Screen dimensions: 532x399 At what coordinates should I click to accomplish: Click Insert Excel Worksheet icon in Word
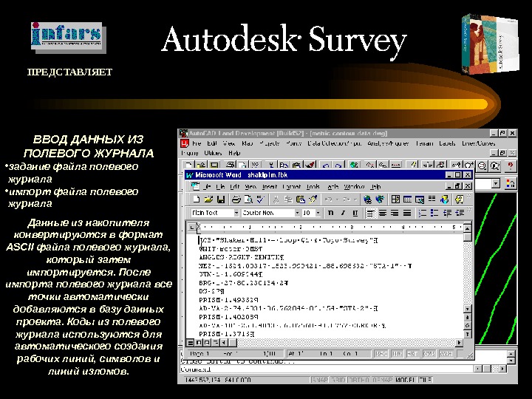click(420, 199)
